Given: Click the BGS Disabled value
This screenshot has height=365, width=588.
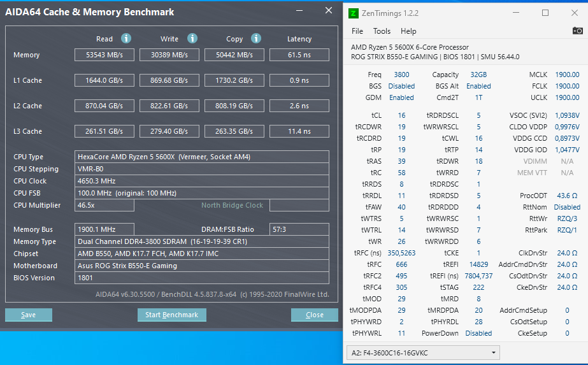Looking at the screenshot, I should 401,86.
